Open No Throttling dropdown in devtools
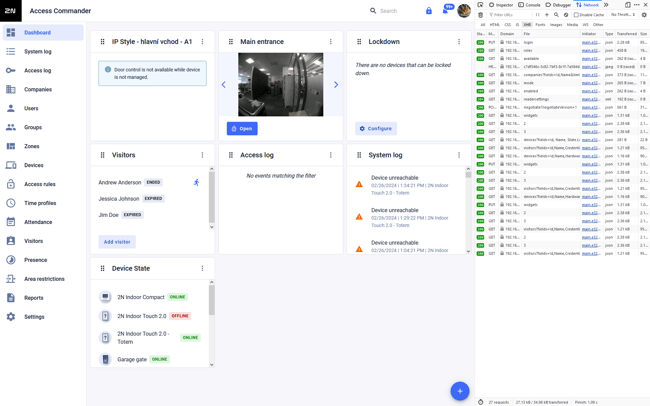Viewport: 650px width, 406px height. coord(623,15)
